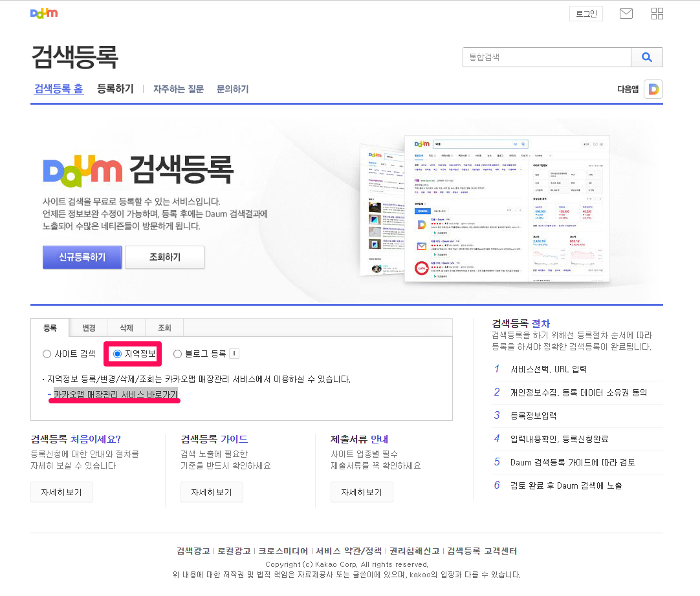Click the 통합검색 search input field
The image size is (700, 596).
coord(547,57)
